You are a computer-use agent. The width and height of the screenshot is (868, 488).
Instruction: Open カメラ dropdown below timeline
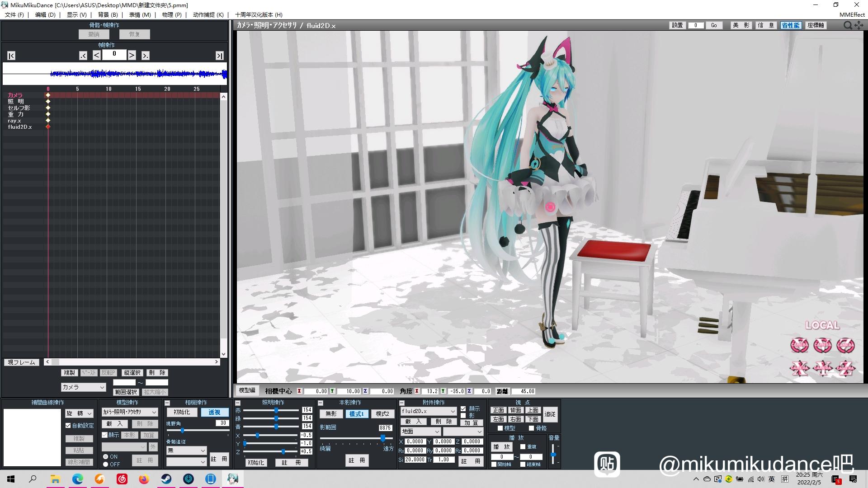click(83, 387)
